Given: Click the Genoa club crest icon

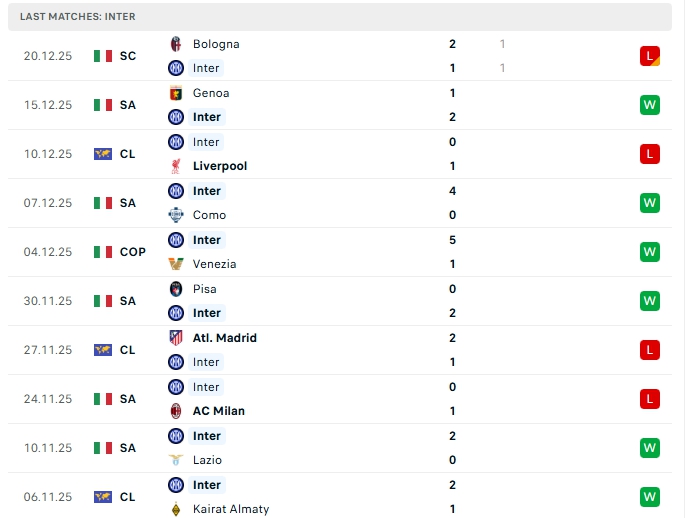Looking at the screenshot, I should click(176, 93).
